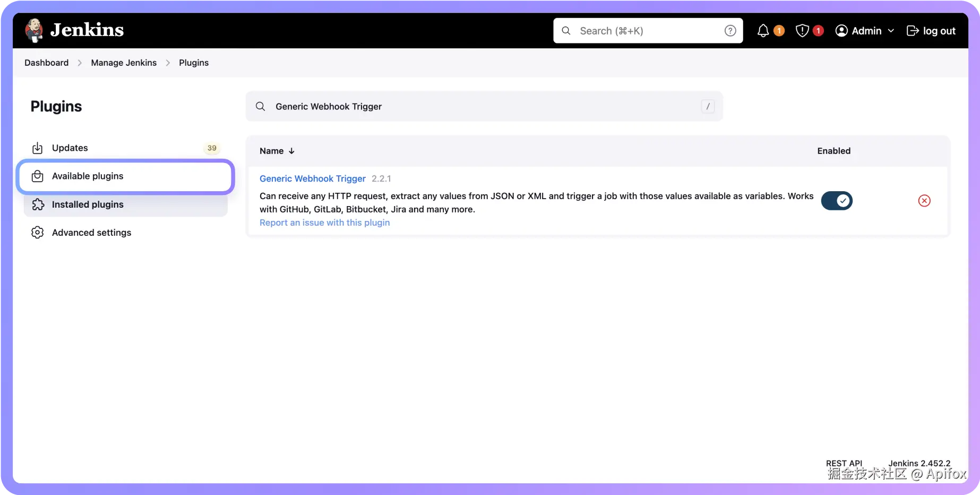Viewport: 980px width, 495px height.
Task: Click the Admin user avatar icon
Action: (841, 31)
